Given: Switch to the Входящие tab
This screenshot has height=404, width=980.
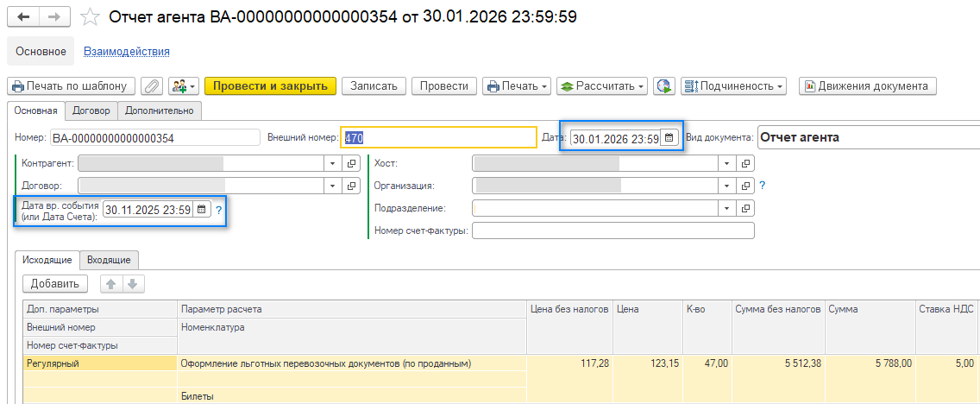Looking at the screenshot, I should [109, 260].
